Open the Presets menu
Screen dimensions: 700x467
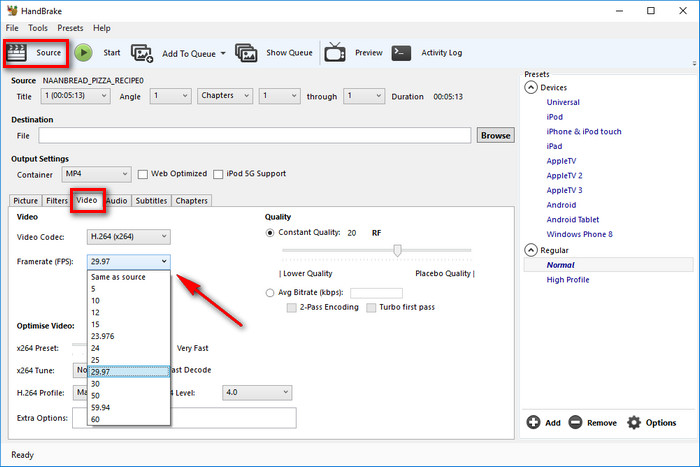[x=70, y=28]
